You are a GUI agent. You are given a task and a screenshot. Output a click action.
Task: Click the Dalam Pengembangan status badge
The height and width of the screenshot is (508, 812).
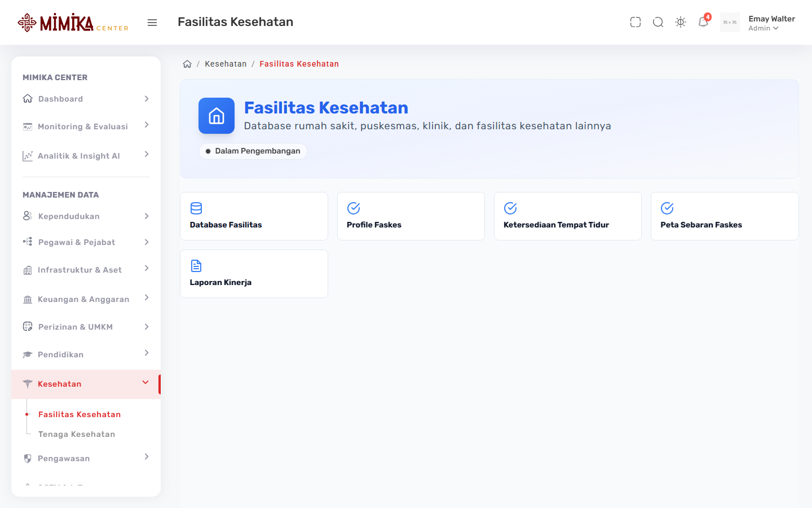[x=253, y=151]
